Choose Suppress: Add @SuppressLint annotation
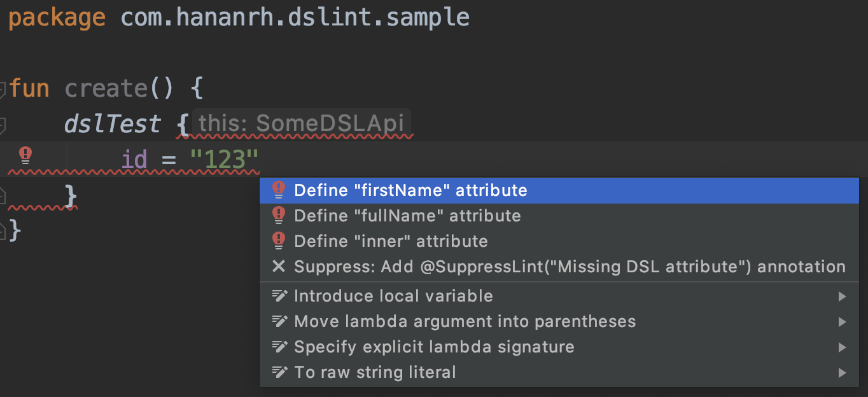Image resolution: width=868 pixels, height=397 pixels. pyautogui.click(x=559, y=267)
